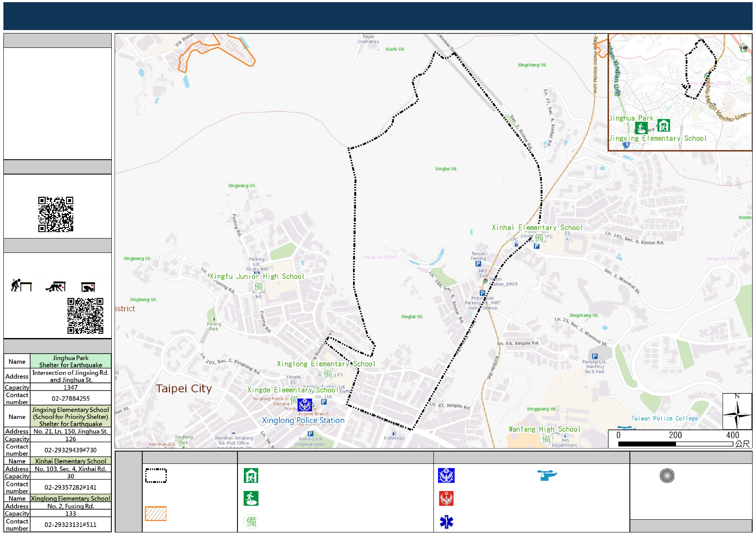756x535 pixels.
Task: Select the green running evacuee legend icon
Action: click(251, 499)
